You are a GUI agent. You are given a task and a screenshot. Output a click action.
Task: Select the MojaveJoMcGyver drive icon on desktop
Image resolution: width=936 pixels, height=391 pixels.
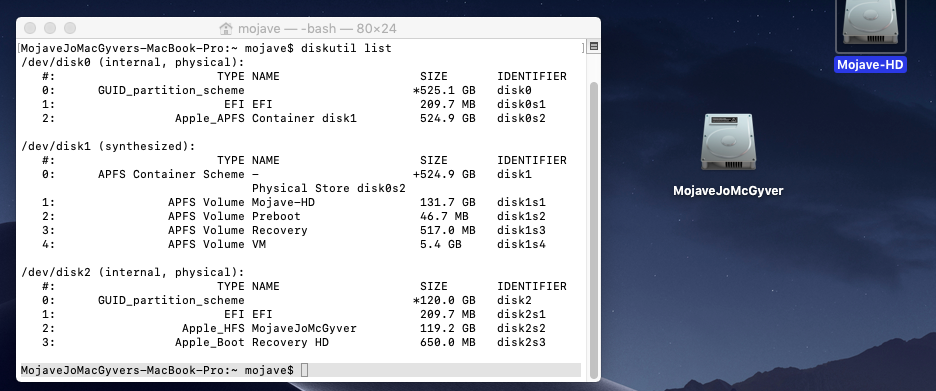click(x=728, y=143)
